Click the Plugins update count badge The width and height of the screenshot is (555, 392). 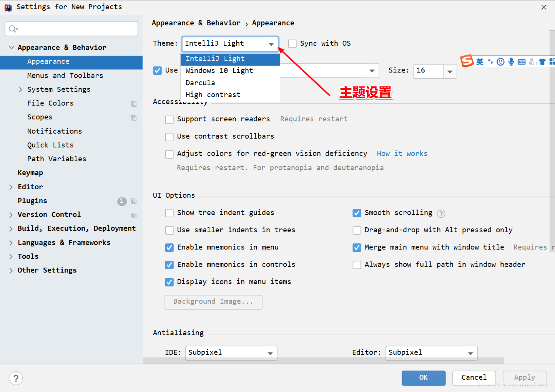click(122, 201)
